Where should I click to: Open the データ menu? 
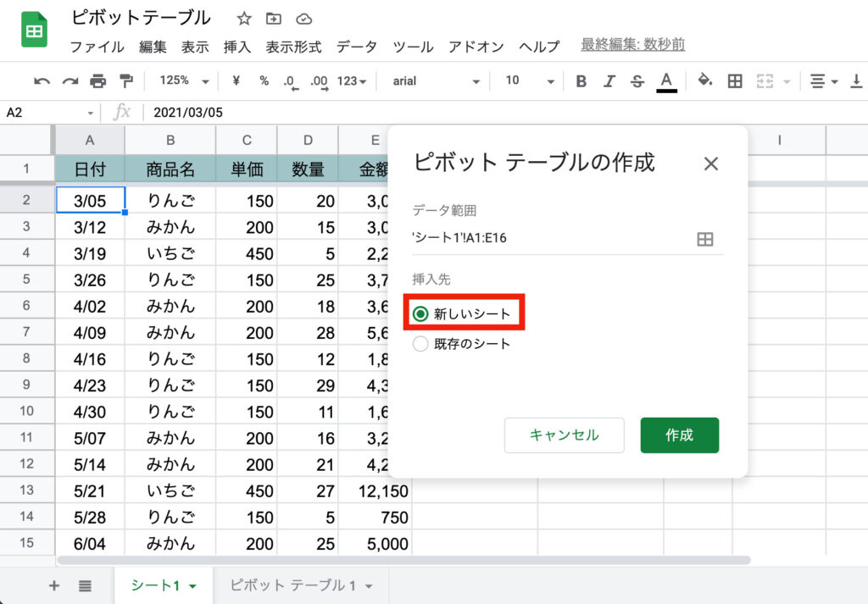pyautogui.click(x=356, y=47)
